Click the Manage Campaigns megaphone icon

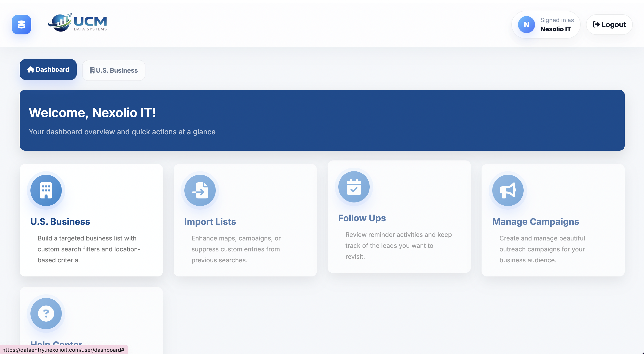(x=508, y=190)
